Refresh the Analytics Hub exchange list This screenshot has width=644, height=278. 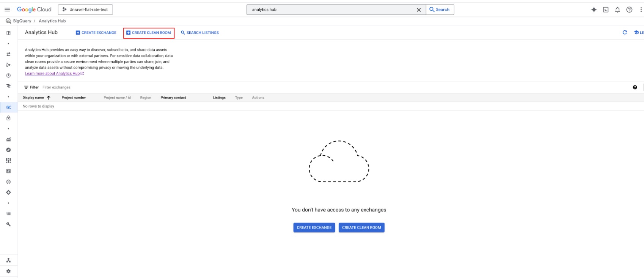point(625,33)
